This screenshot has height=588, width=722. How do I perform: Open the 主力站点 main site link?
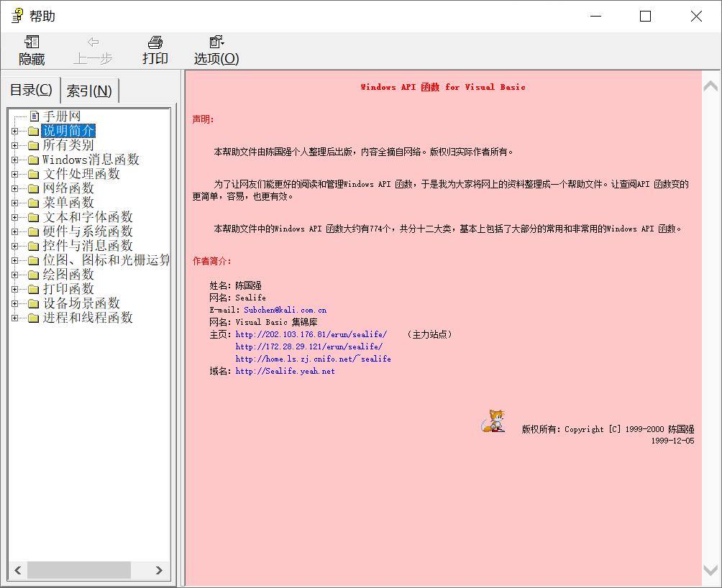click(311, 334)
